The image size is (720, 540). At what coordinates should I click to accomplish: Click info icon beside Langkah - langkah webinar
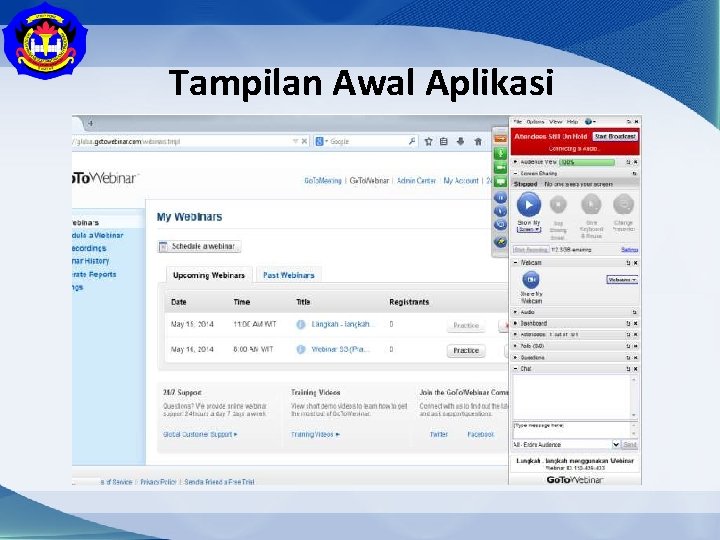coord(301,325)
